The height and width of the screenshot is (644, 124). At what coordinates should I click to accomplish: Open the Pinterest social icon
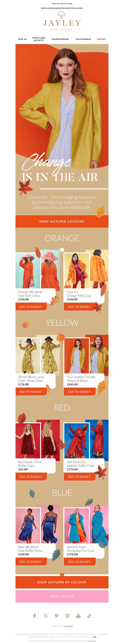(57, 616)
